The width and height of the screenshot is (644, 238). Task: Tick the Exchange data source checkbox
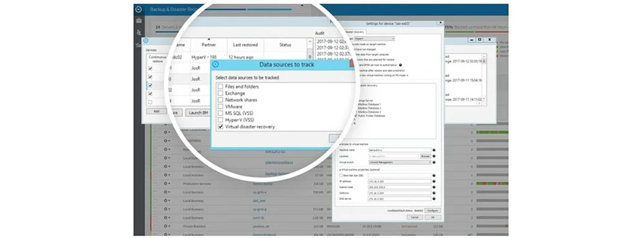(x=220, y=94)
